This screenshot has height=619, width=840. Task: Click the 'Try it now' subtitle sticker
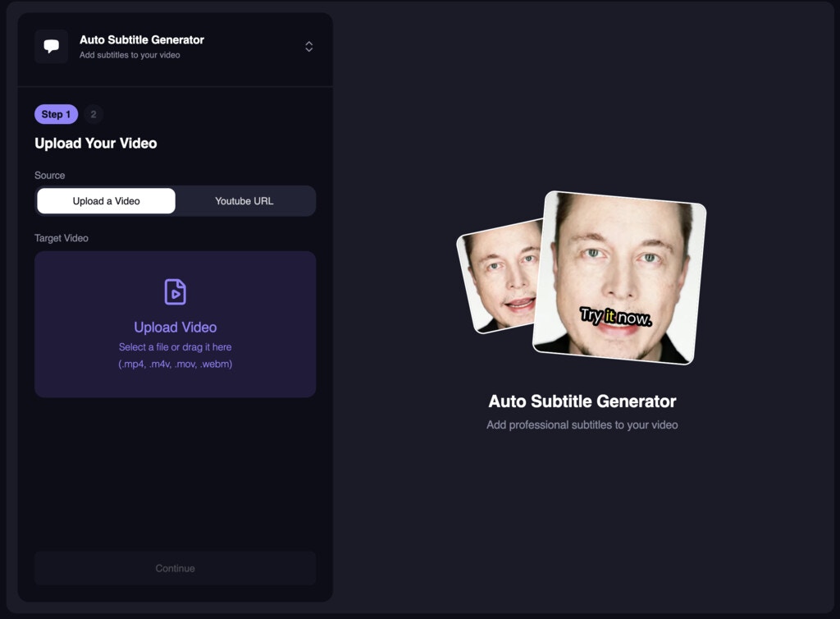pos(614,317)
